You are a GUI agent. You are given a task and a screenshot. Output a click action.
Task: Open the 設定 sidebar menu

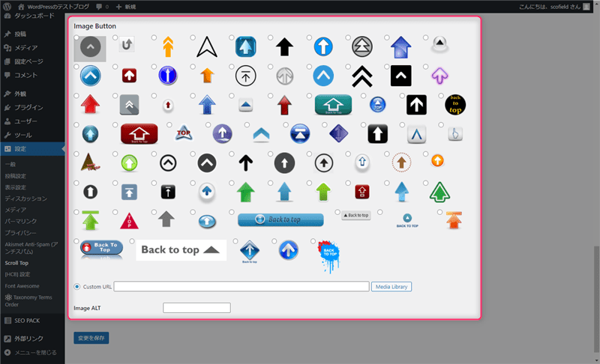click(32, 148)
